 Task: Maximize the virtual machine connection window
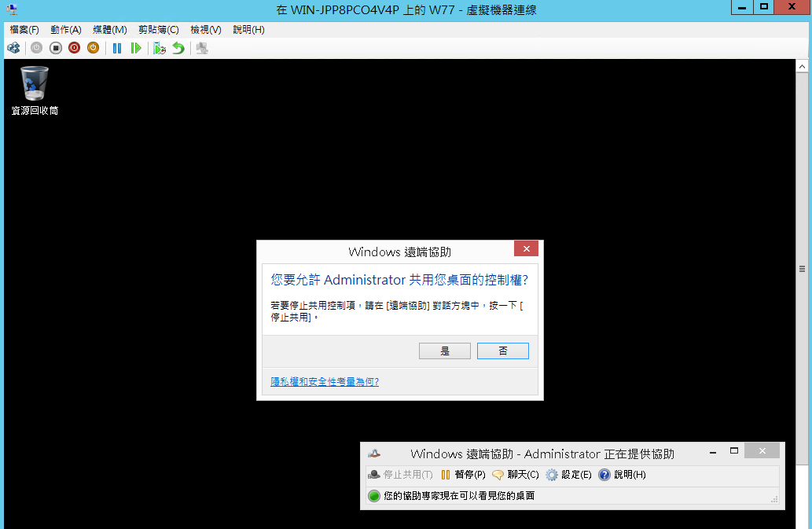(764, 7)
